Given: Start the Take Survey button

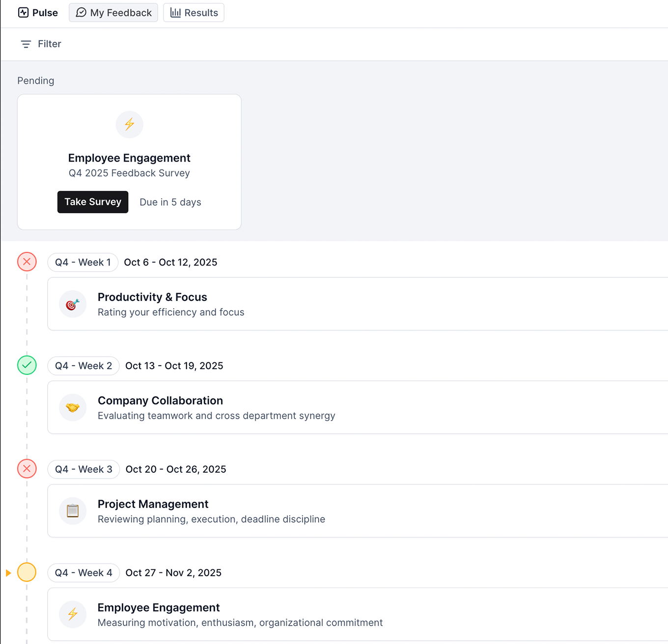Looking at the screenshot, I should tap(93, 202).
